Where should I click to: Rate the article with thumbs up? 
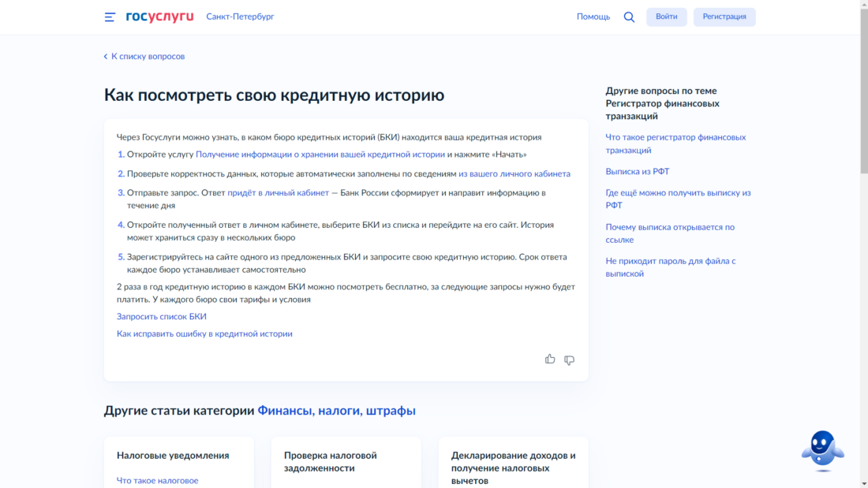click(550, 359)
